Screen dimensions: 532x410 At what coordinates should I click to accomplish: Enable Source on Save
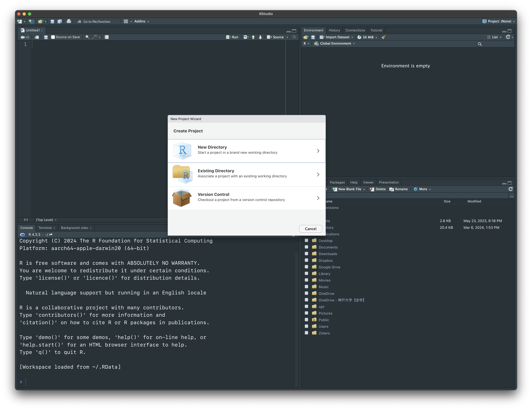53,37
